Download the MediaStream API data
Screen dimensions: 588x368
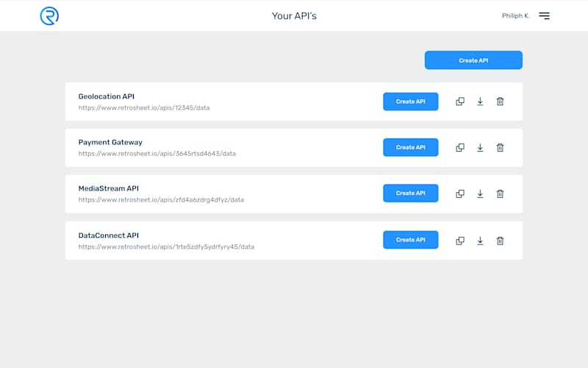pyautogui.click(x=480, y=194)
